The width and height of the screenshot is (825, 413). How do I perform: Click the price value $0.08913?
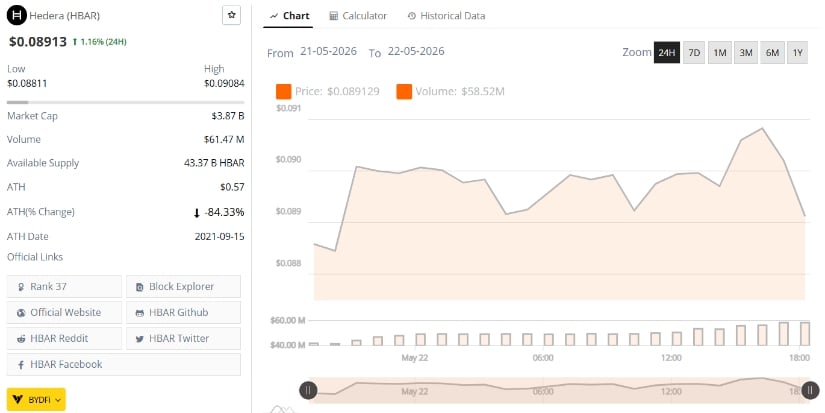pos(38,42)
